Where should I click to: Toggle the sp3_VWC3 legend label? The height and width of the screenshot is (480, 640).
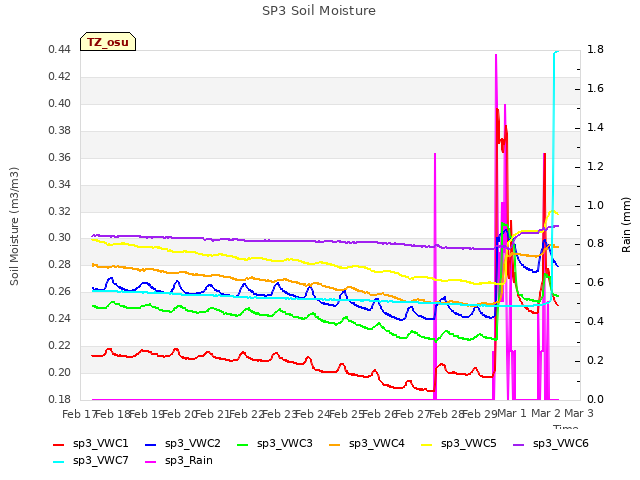tap(284, 444)
